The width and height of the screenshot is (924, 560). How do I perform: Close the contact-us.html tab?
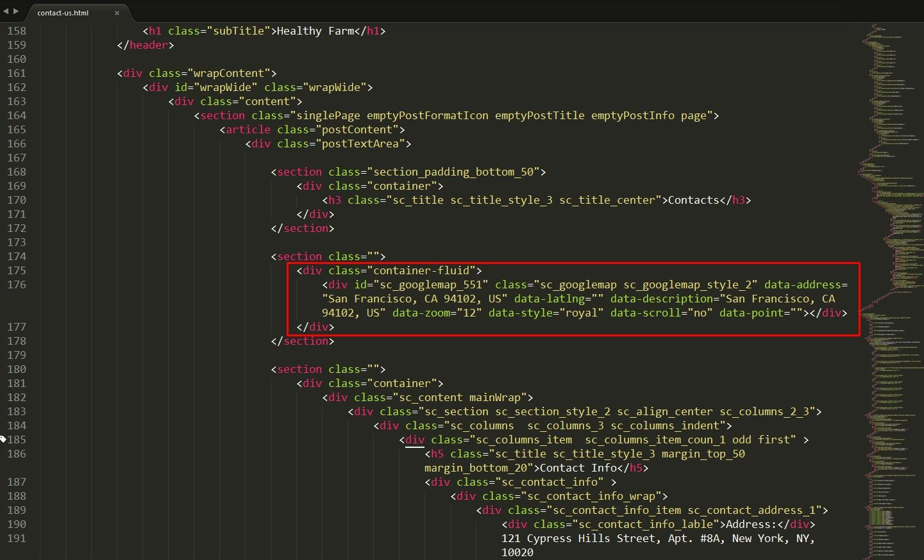[117, 13]
